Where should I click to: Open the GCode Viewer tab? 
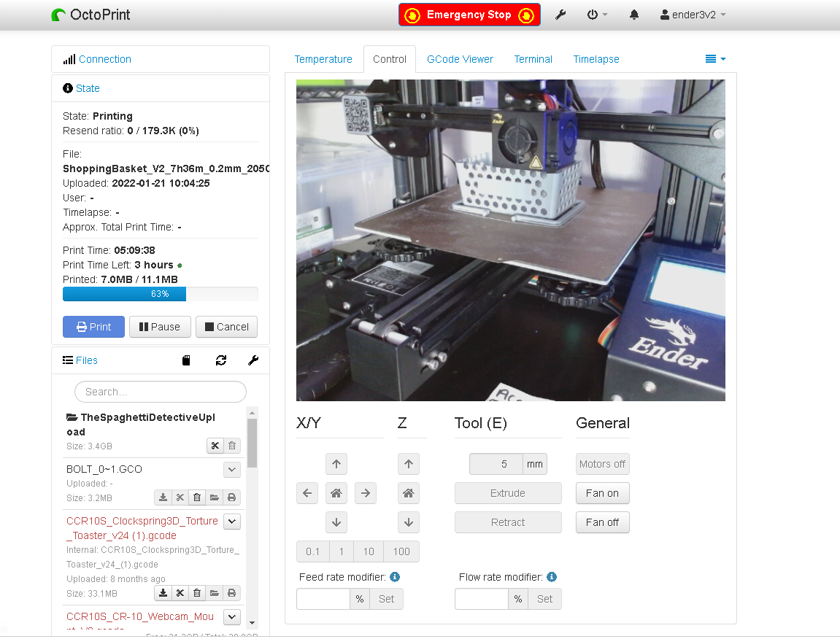click(x=460, y=60)
